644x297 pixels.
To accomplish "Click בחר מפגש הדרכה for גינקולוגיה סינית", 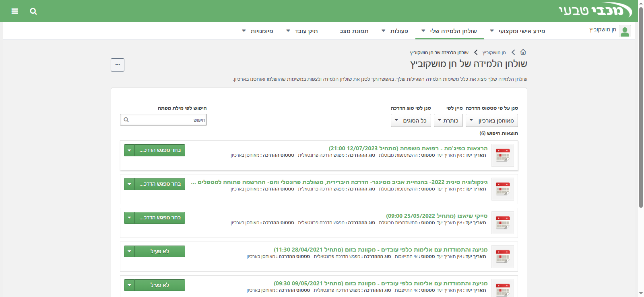I will tap(160, 184).
